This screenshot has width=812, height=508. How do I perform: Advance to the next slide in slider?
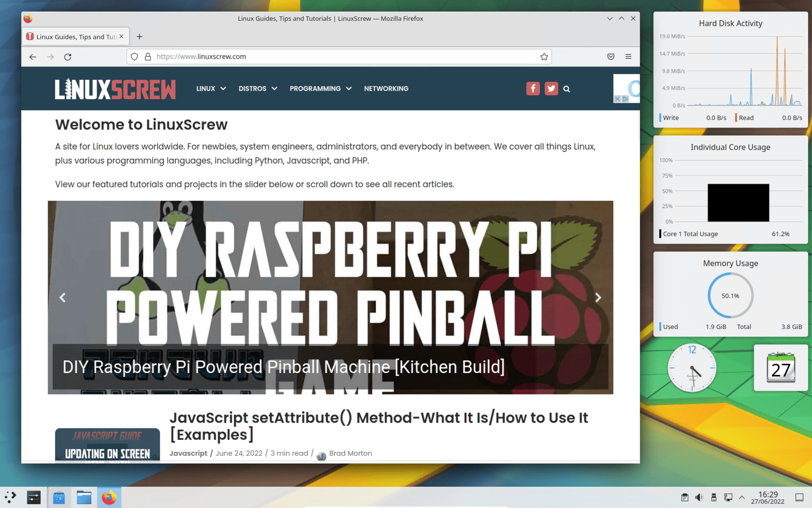598,298
